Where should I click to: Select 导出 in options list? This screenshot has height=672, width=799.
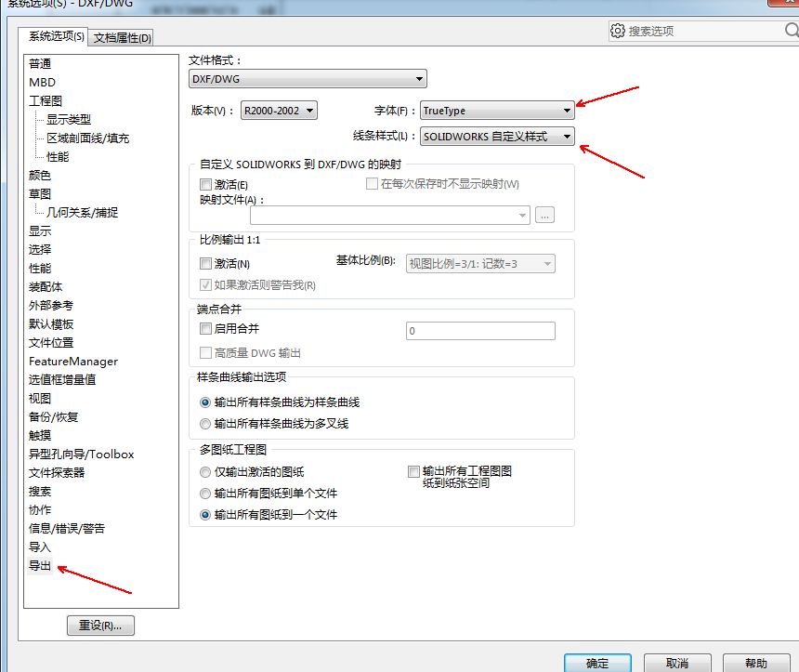[x=40, y=566]
